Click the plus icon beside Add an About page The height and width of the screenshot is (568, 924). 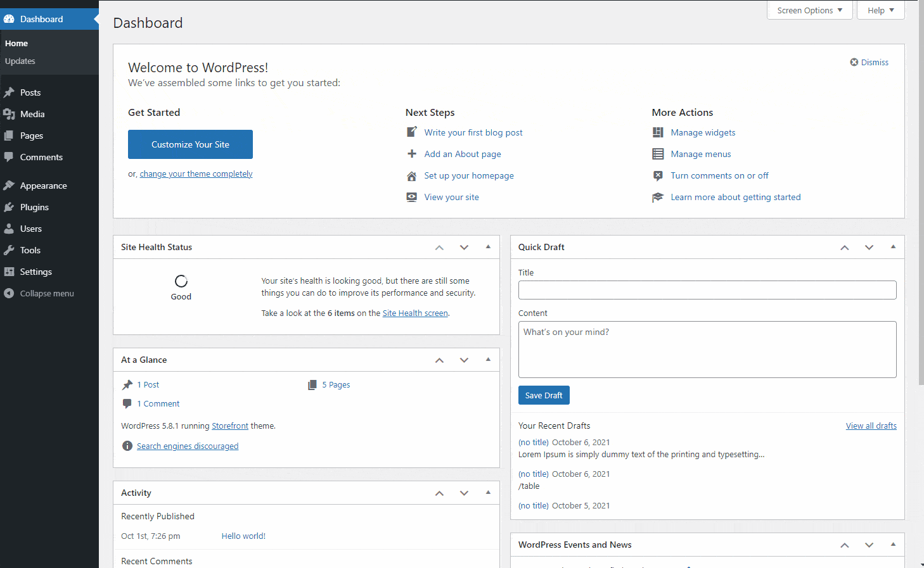click(x=412, y=154)
